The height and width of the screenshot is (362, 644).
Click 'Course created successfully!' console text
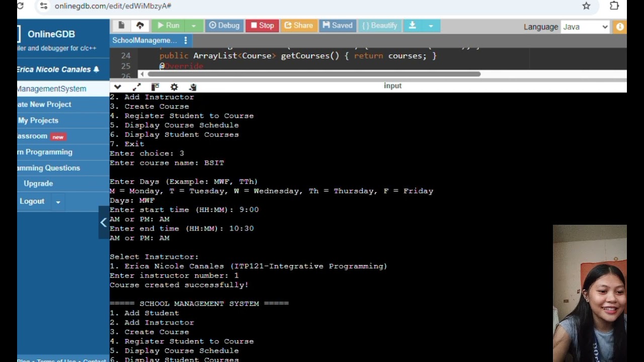[x=179, y=285]
